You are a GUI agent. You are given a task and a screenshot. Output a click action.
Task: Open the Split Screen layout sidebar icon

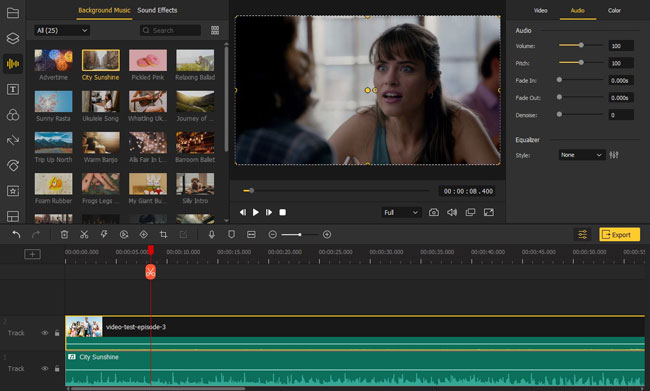point(13,216)
